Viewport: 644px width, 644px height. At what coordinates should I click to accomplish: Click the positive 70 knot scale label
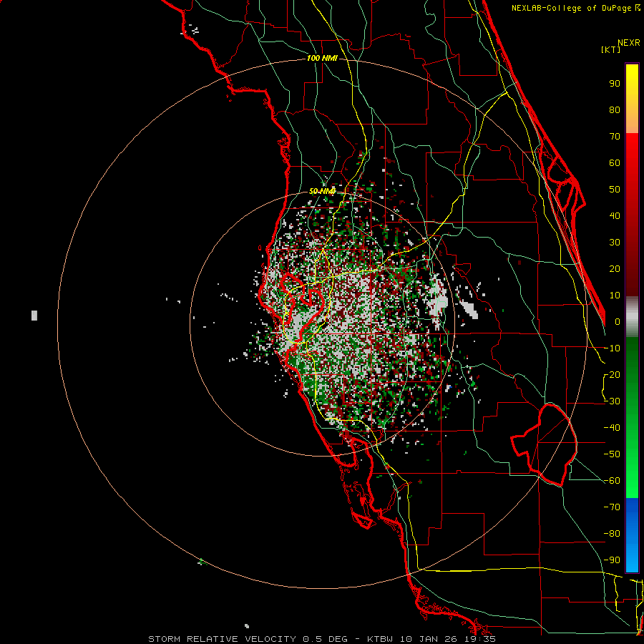(x=615, y=137)
